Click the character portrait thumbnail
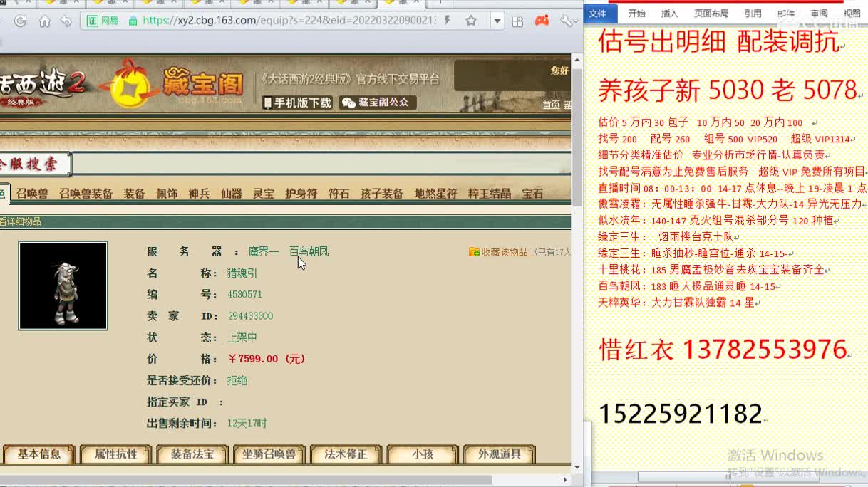Image resolution: width=868 pixels, height=487 pixels. coord(63,286)
